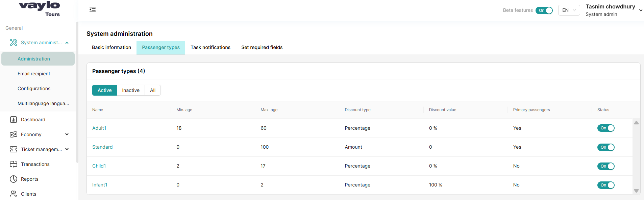Switch to the Task notifications tab

click(x=210, y=47)
